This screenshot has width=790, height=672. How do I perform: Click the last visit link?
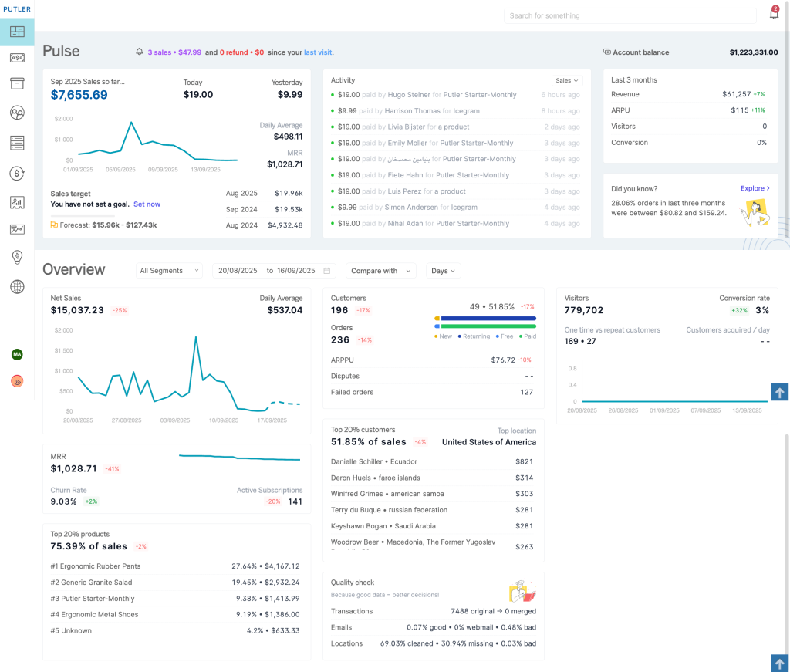tap(318, 52)
